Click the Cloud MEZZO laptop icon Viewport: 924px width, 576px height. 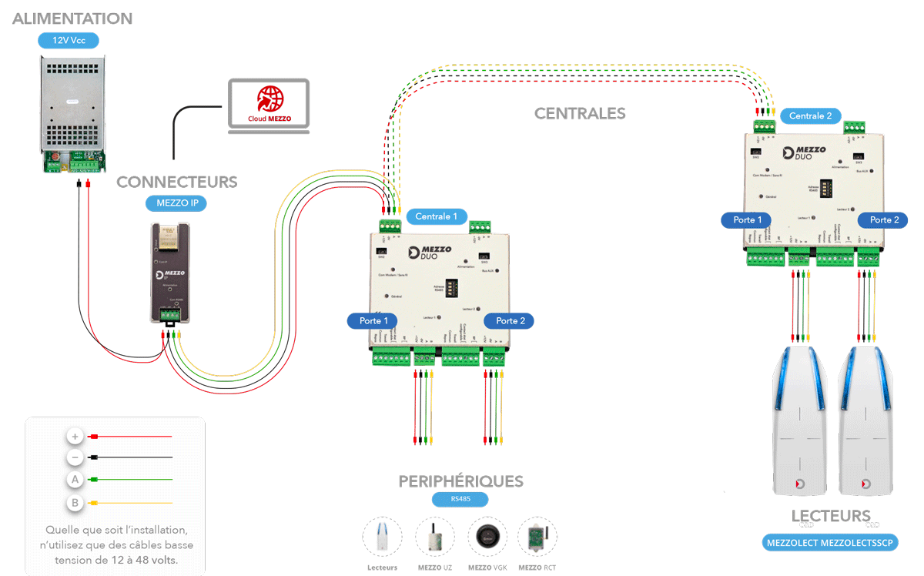tap(267, 105)
